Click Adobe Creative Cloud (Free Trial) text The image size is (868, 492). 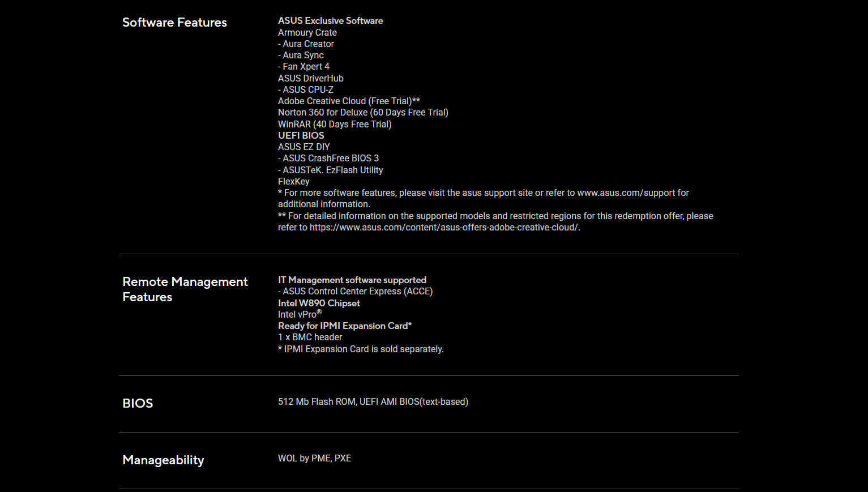[x=345, y=101]
